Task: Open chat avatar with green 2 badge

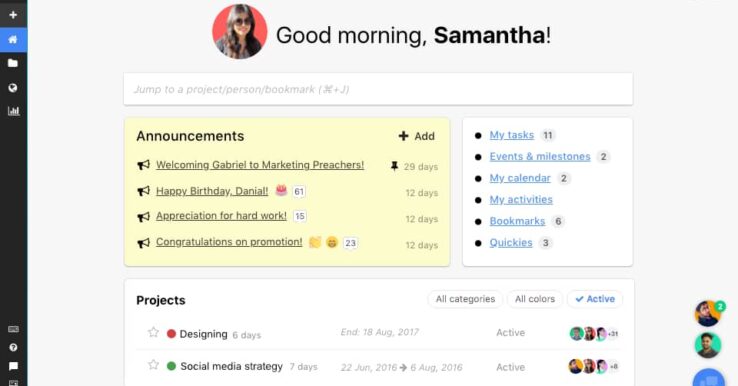Action: pyautogui.click(x=708, y=314)
